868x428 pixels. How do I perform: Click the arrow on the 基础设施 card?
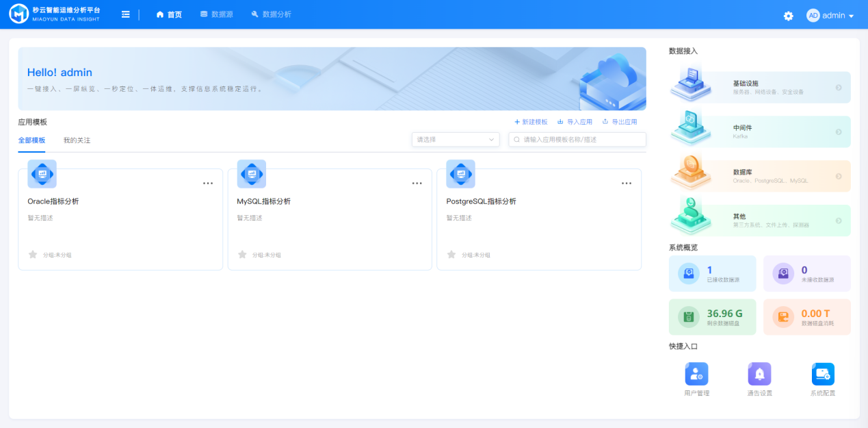coord(839,88)
